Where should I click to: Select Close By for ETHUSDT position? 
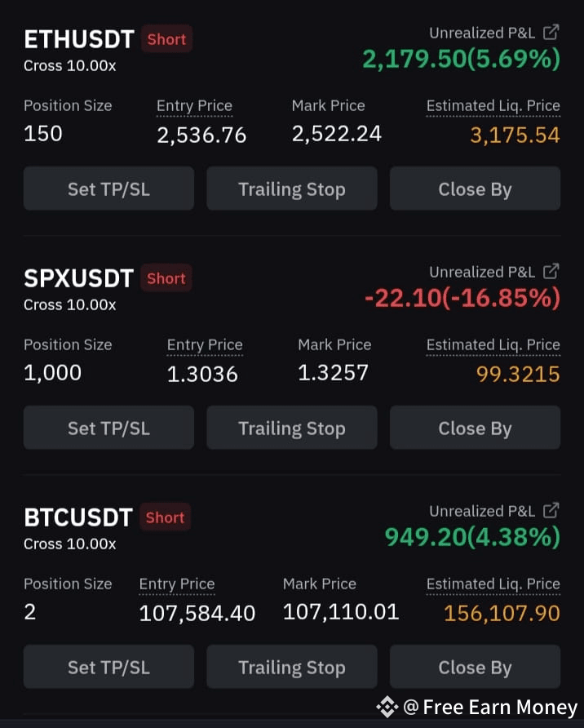(475, 189)
